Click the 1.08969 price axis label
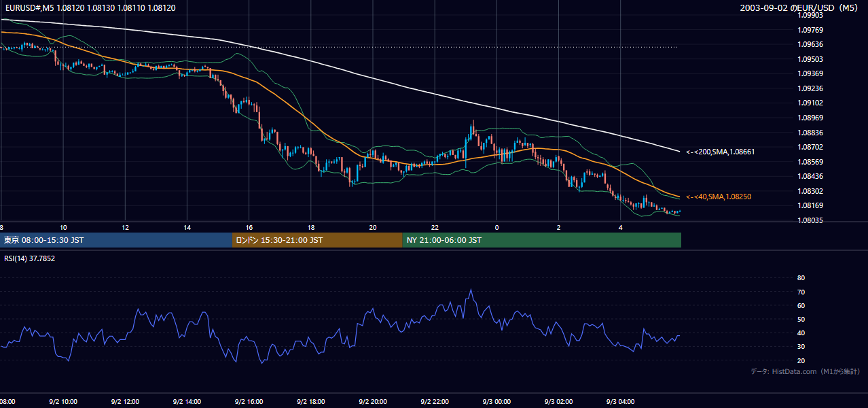 pos(810,118)
